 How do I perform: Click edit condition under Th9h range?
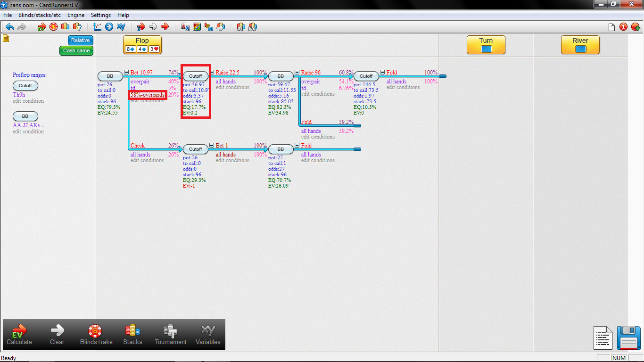(x=28, y=101)
